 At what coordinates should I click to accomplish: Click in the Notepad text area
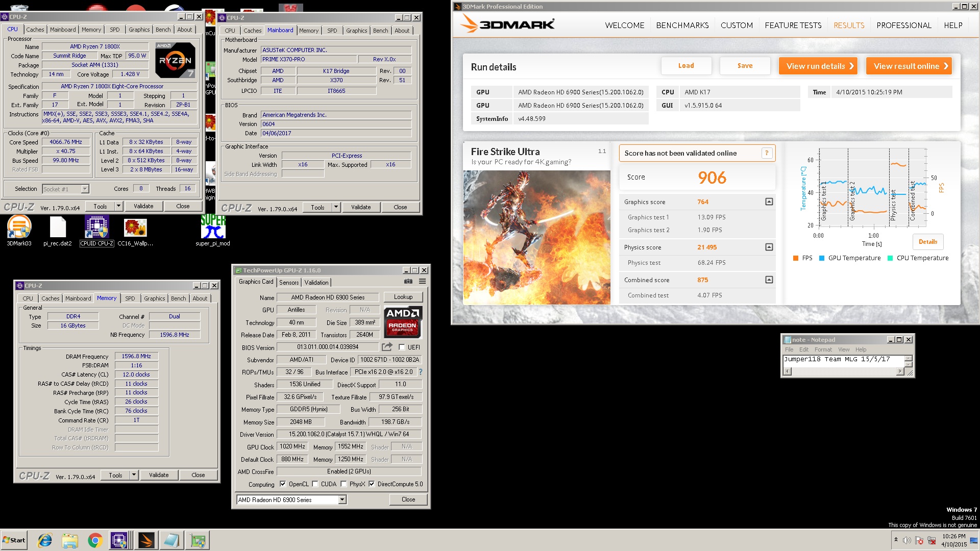843,361
